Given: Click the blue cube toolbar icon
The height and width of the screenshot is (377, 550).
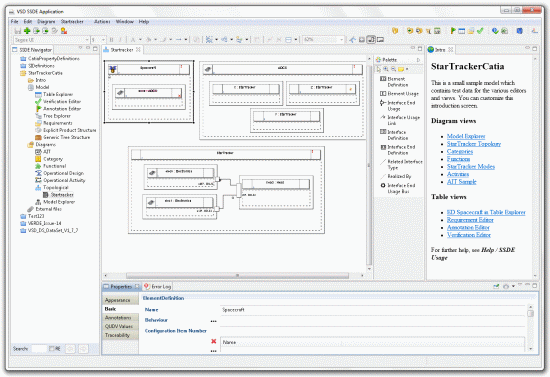Looking at the screenshot, I should click(519, 31).
